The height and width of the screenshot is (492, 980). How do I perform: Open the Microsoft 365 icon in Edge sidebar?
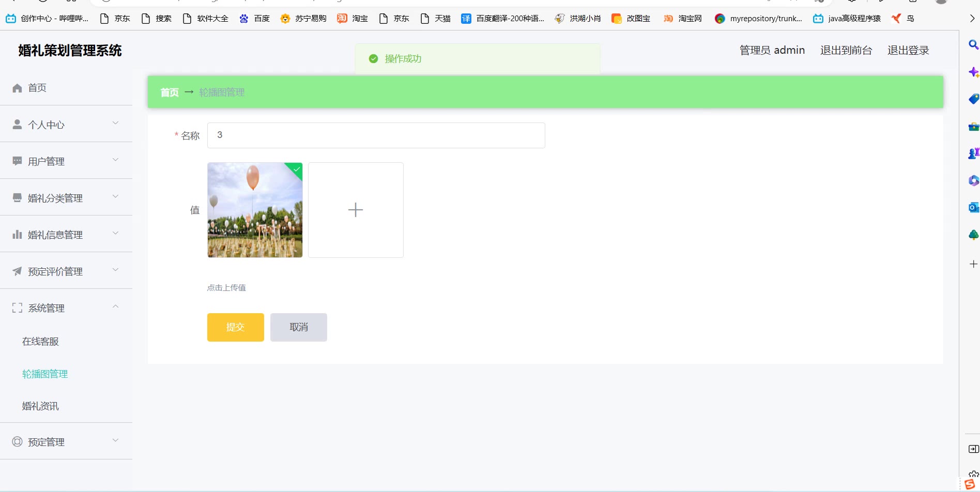[973, 180]
